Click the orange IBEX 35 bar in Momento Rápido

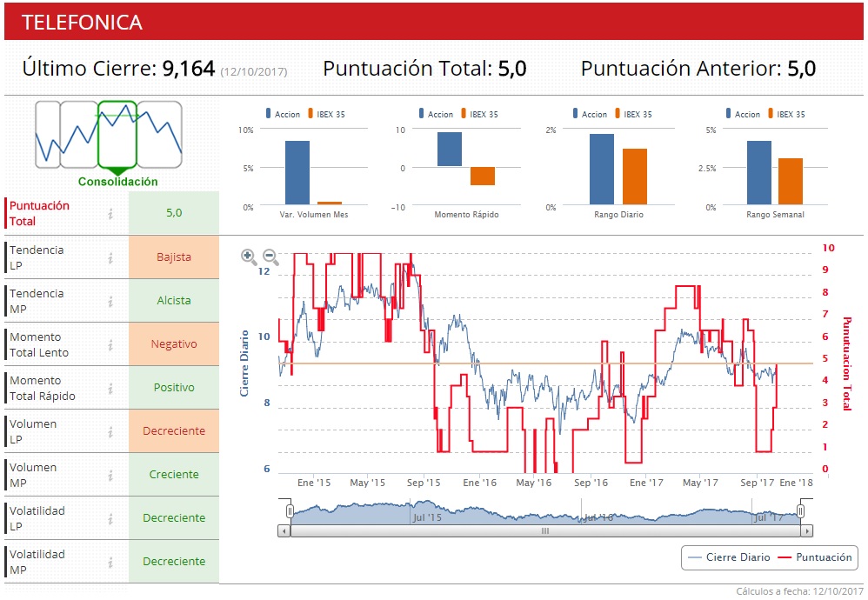tap(483, 176)
